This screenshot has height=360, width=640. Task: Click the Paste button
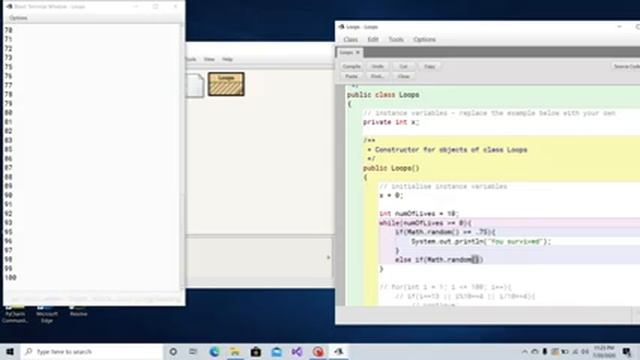click(351, 76)
